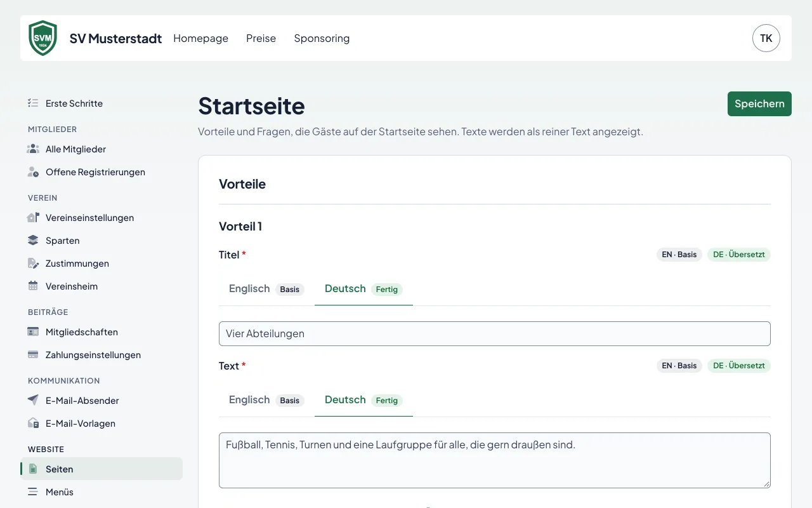
Task: Click the DE · Übersetzt badge beside Text
Action: pyautogui.click(x=739, y=366)
